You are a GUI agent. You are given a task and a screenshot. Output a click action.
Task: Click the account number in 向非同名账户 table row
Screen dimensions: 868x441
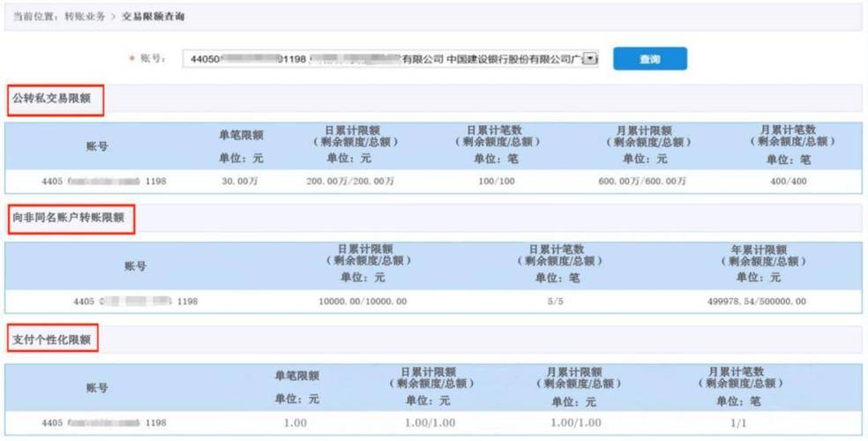pyautogui.click(x=136, y=302)
